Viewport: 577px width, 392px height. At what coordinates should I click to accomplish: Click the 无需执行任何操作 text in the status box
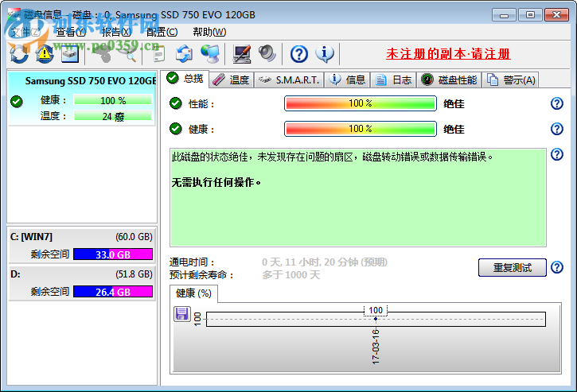tap(216, 182)
